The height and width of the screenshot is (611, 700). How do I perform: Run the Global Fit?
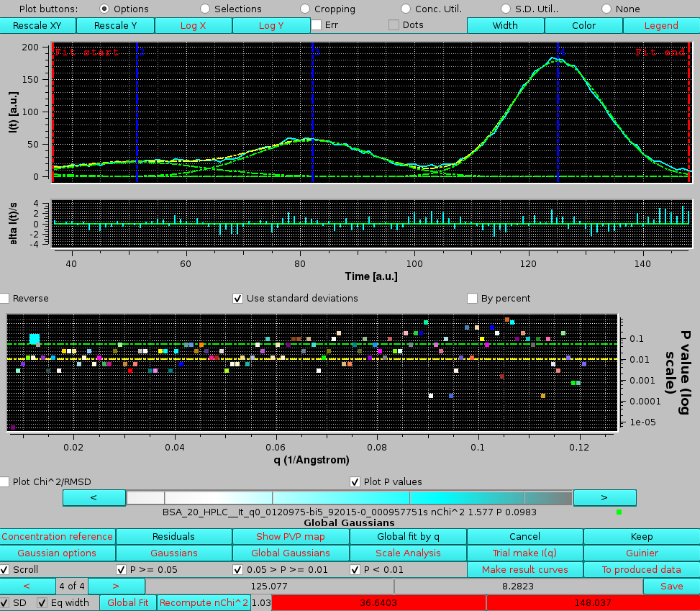click(127, 602)
